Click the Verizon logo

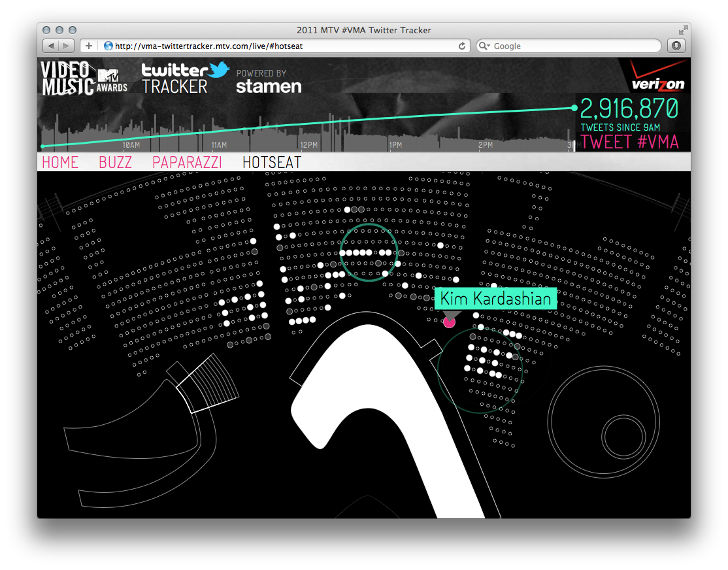(x=657, y=77)
